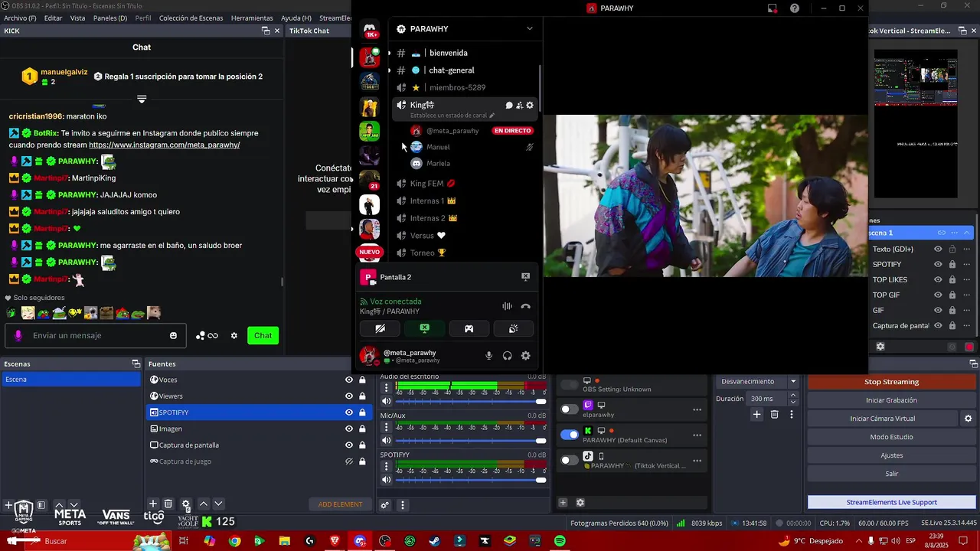Click the Stop Streaming button

point(891,382)
